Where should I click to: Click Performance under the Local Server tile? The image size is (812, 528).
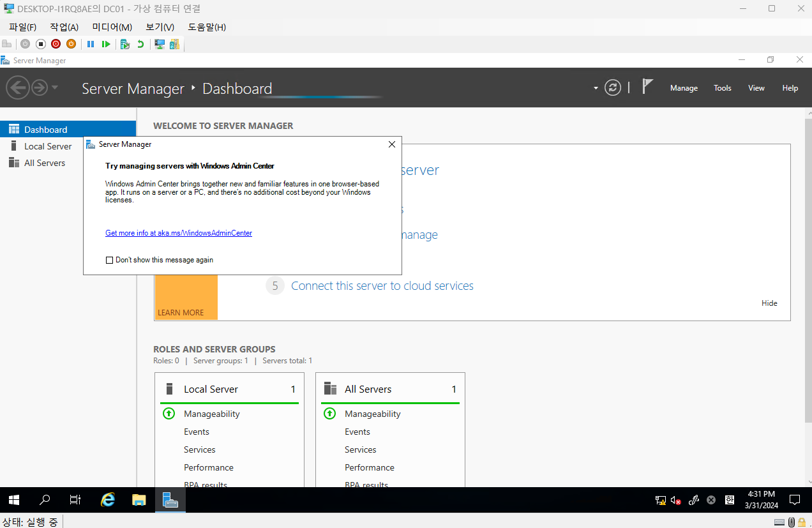pos(209,467)
